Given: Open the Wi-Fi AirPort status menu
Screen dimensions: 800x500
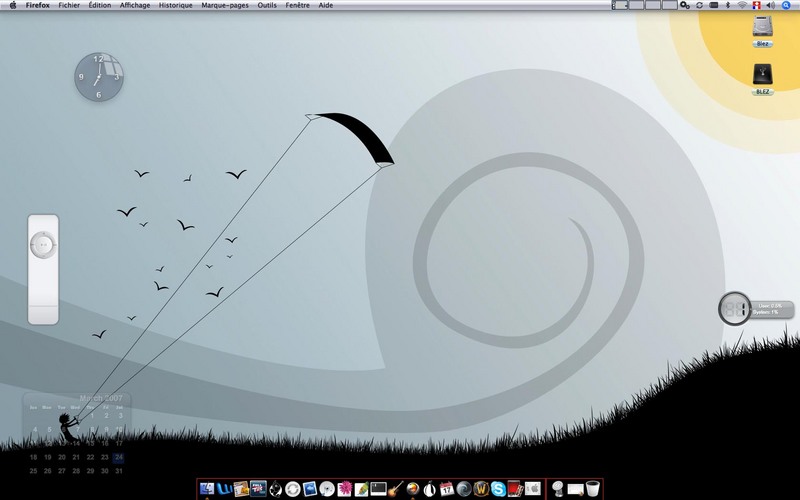Looking at the screenshot, I should click(742, 5).
